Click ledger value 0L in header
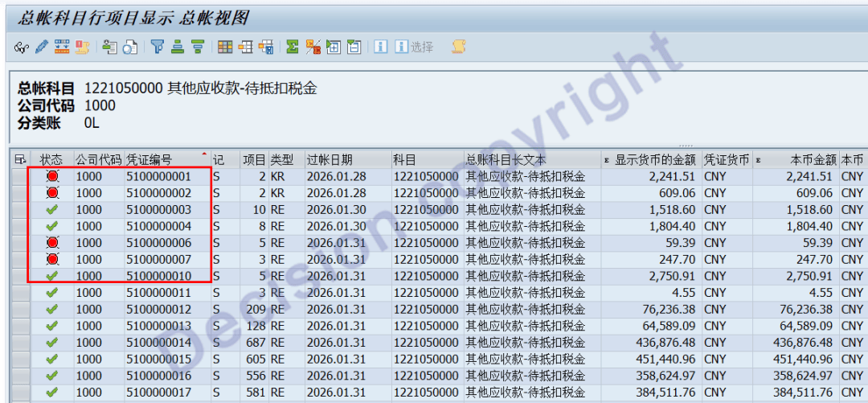Viewport: 868px width, 403px height. 92,123
